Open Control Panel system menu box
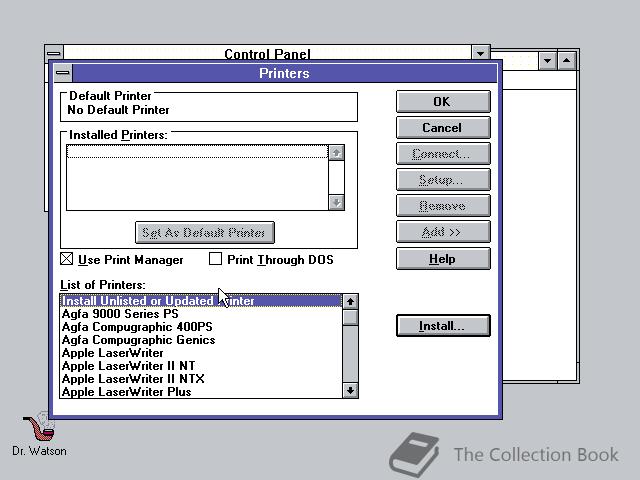This screenshot has width=640, height=480. (x=53, y=53)
